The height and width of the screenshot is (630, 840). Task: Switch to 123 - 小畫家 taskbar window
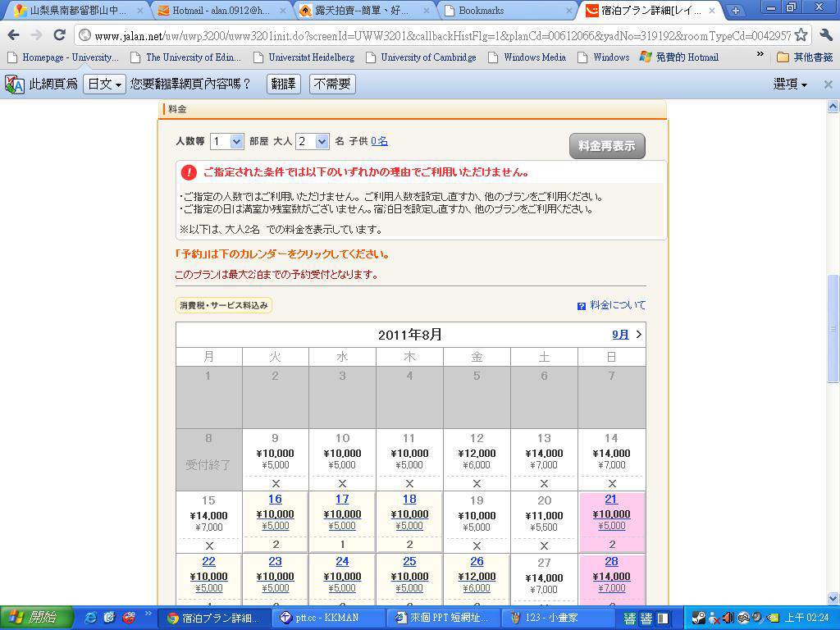tap(559, 618)
